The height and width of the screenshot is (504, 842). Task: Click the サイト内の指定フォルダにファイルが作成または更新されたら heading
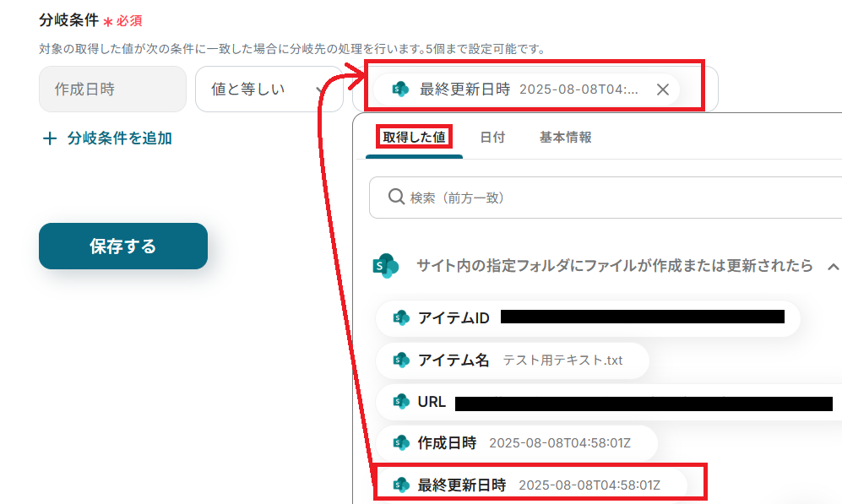click(615, 266)
